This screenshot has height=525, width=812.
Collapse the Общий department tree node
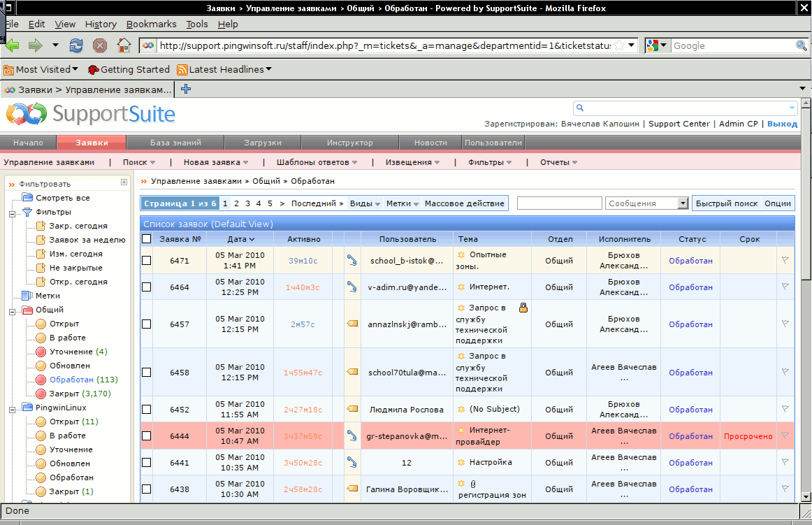coord(12,310)
